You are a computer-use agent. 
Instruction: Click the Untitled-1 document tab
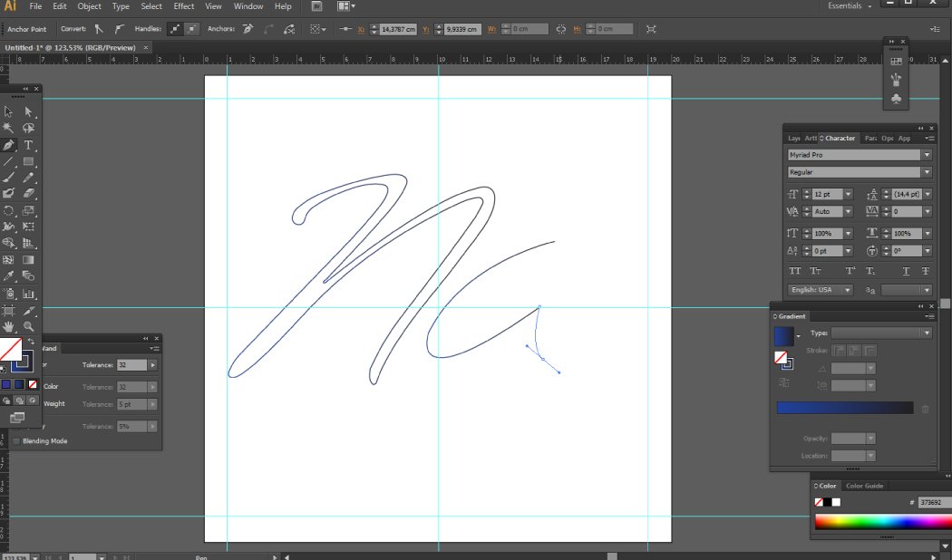coord(70,47)
